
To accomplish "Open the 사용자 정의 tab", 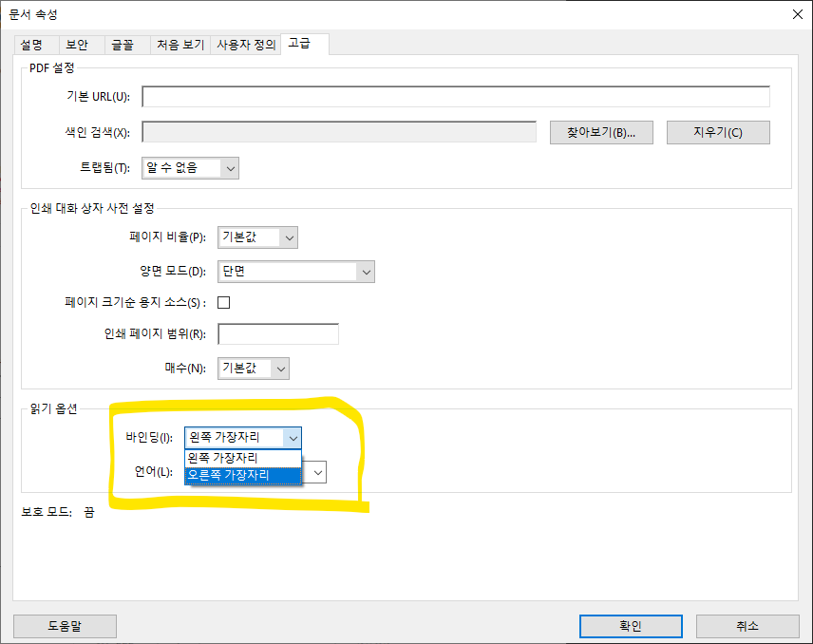I will pos(246,45).
